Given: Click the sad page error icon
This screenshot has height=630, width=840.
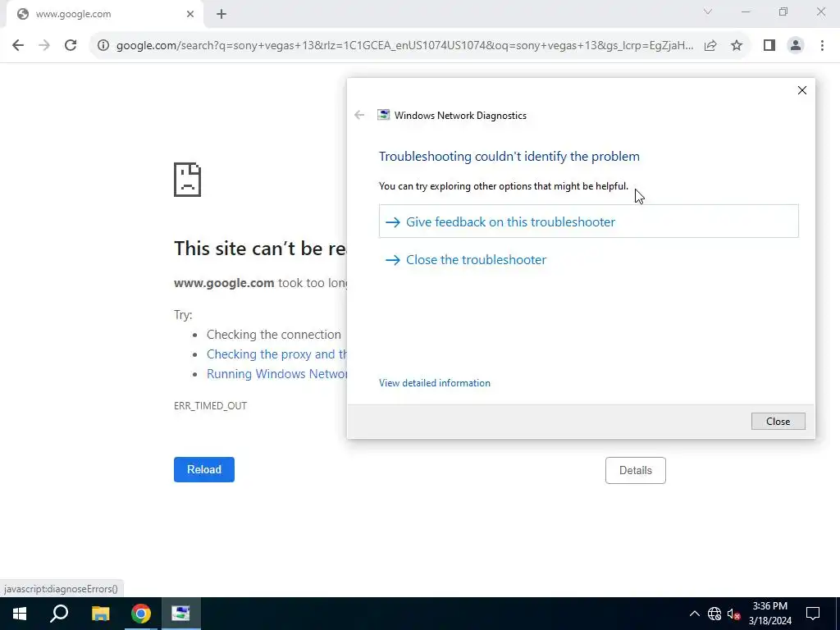Looking at the screenshot, I should click(x=188, y=180).
